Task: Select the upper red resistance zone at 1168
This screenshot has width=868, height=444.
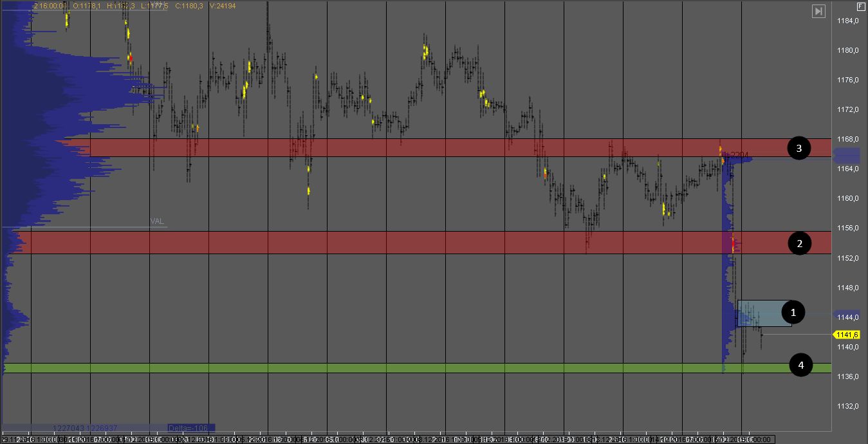Action: coord(386,147)
